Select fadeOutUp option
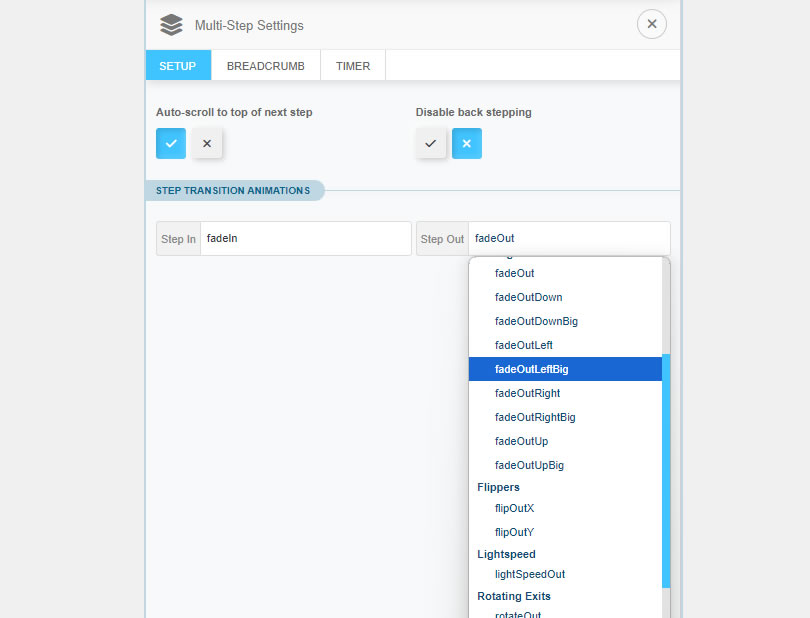 [x=565, y=441]
